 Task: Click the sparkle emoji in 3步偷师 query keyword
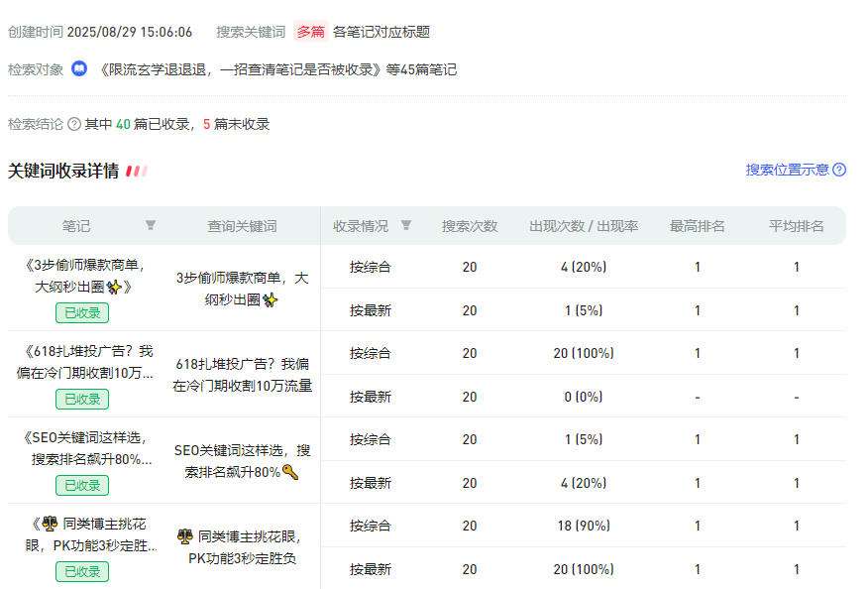(x=271, y=299)
